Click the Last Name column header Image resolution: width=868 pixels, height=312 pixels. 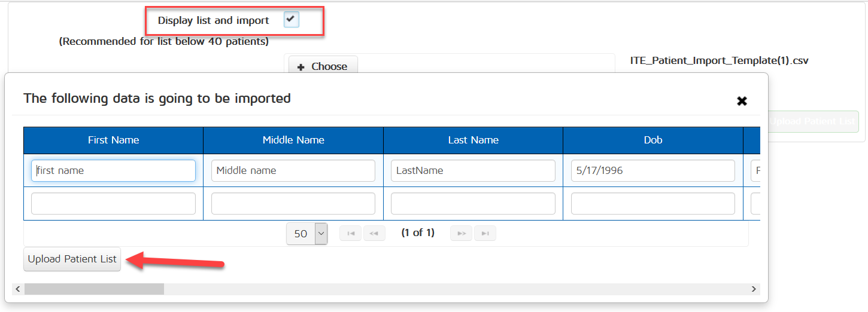click(473, 140)
